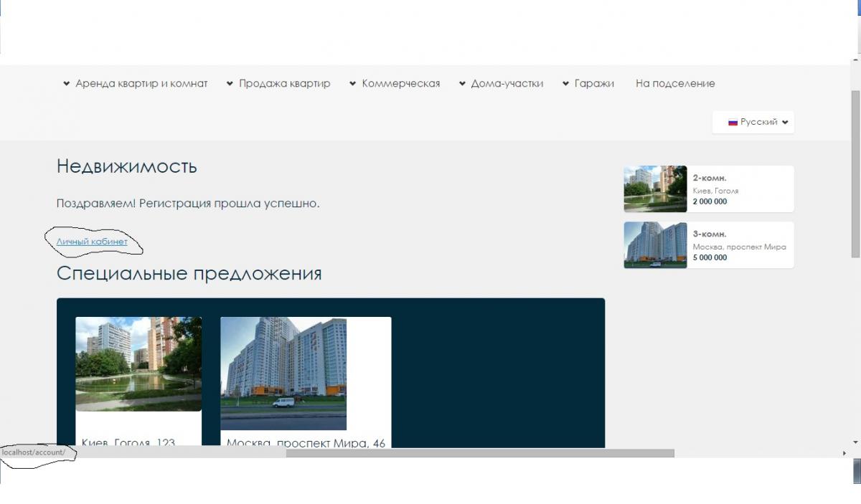Click the vertical page scrollbar thumb
The height and width of the screenshot is (504, 861).
tap(855, 172)
